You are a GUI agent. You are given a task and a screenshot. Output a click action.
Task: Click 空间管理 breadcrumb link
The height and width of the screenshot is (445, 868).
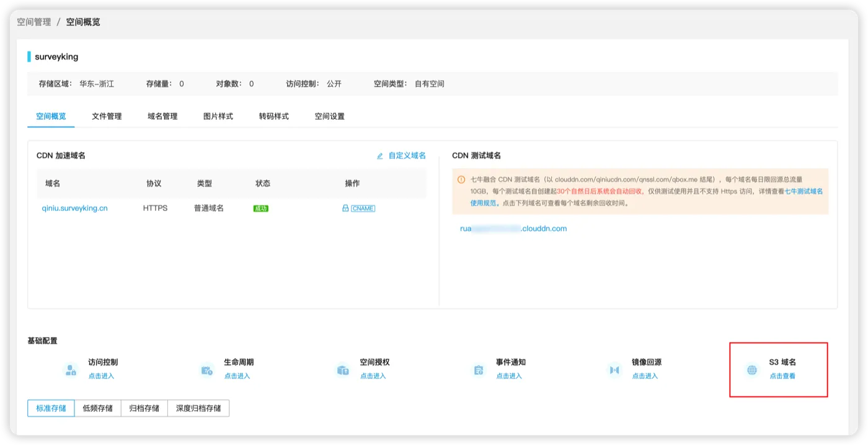[x=34, y=22]
